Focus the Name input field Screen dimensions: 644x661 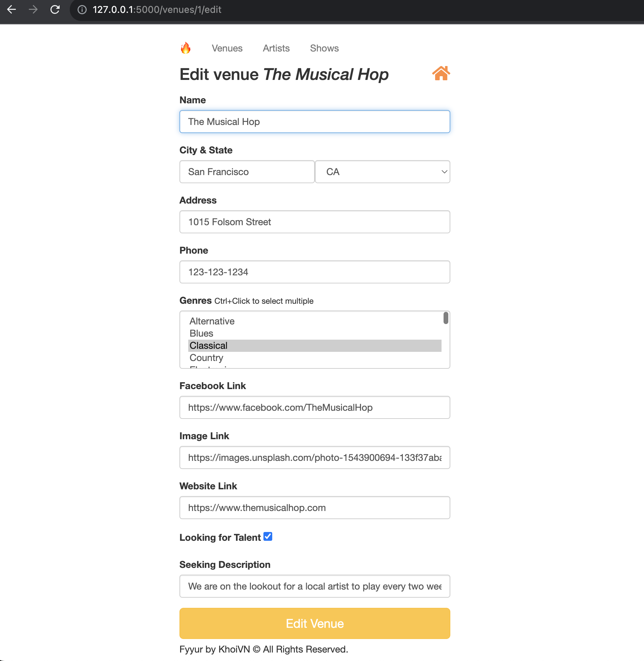pos(315,122)
